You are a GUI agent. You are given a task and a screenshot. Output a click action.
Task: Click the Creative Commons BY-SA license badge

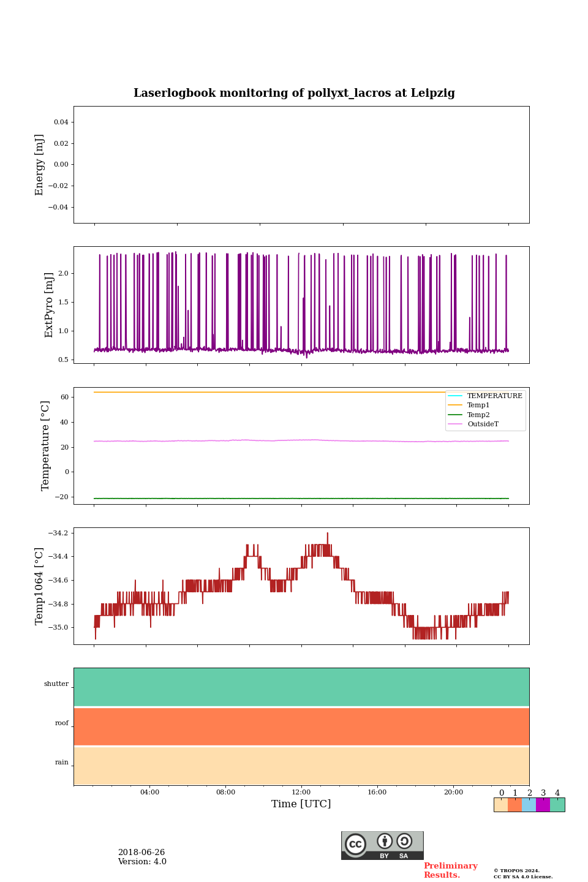tap(382, 845)
